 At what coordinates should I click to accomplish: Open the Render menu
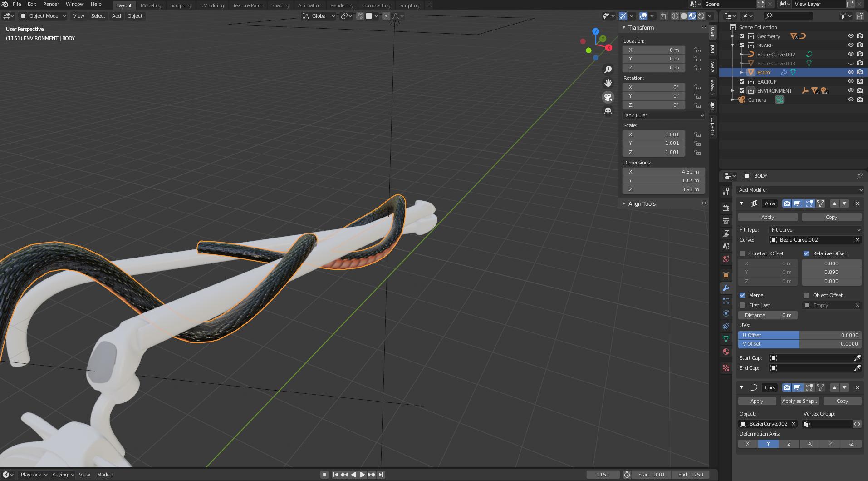(x=51, y=4)
